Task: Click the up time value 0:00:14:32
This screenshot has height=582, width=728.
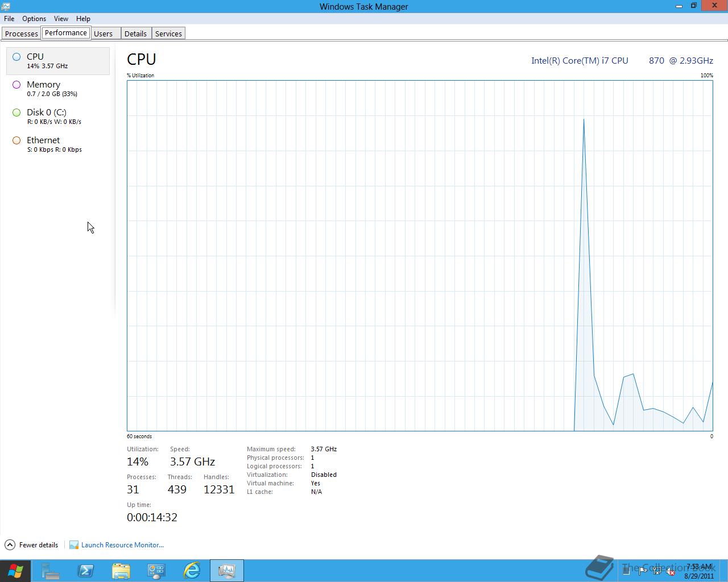Action: [152, 517]
